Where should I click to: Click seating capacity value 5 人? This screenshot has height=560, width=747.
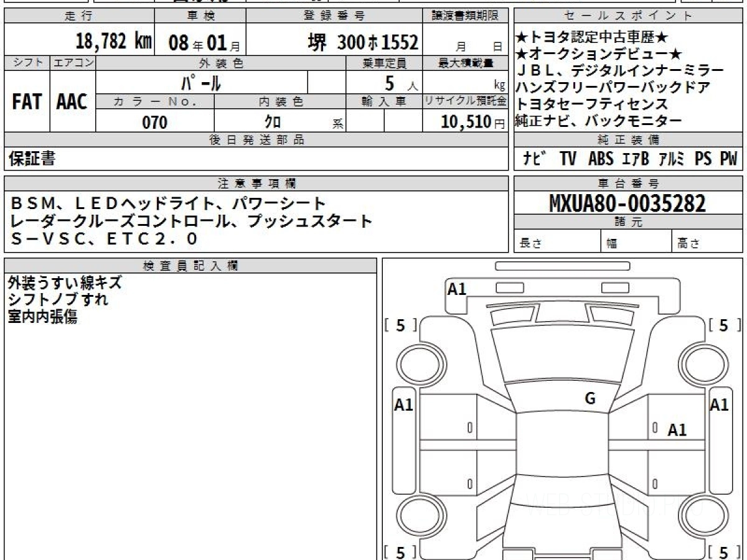[402, 82]
